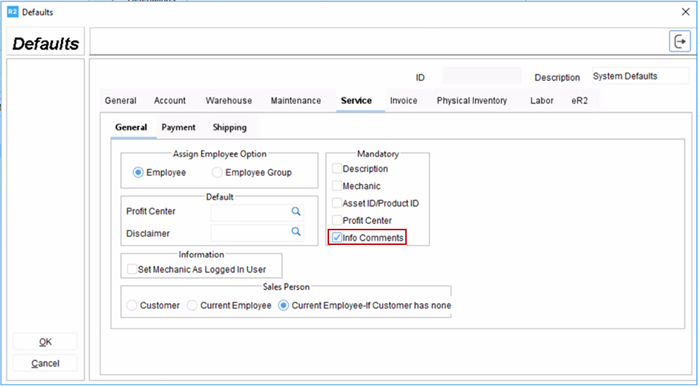Uncheck the Info Comments checkbox

tap(337, 237)
